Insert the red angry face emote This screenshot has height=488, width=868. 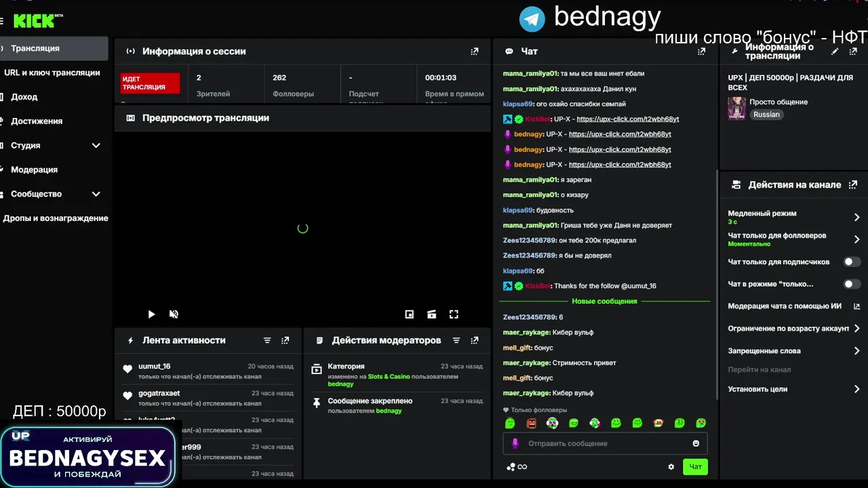(532, 423)
